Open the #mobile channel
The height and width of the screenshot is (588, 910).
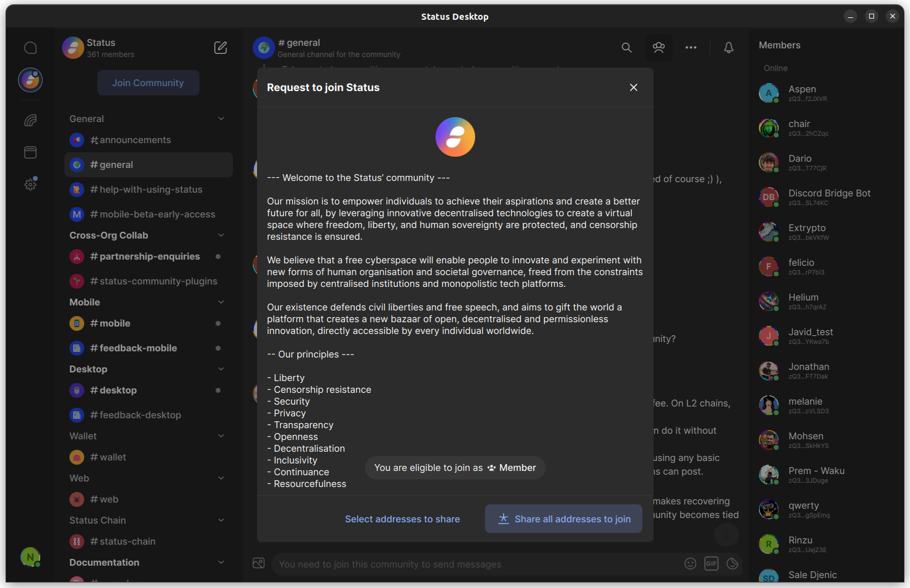(x=149, y=323)
